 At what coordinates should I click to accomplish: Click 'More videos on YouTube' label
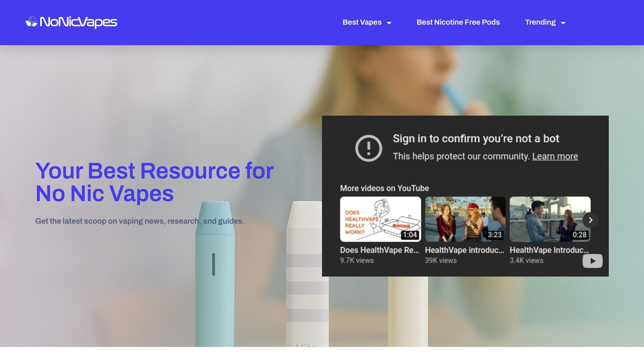click(384, 188)
